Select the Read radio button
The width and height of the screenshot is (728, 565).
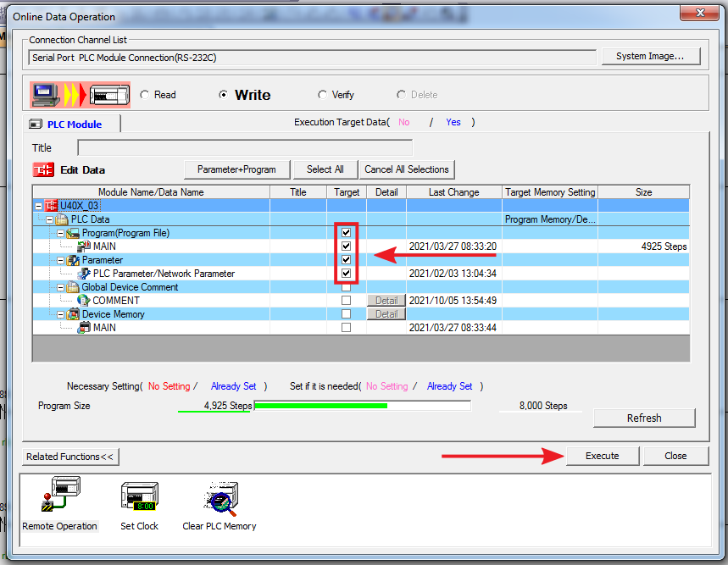click(x=145, y=95)
